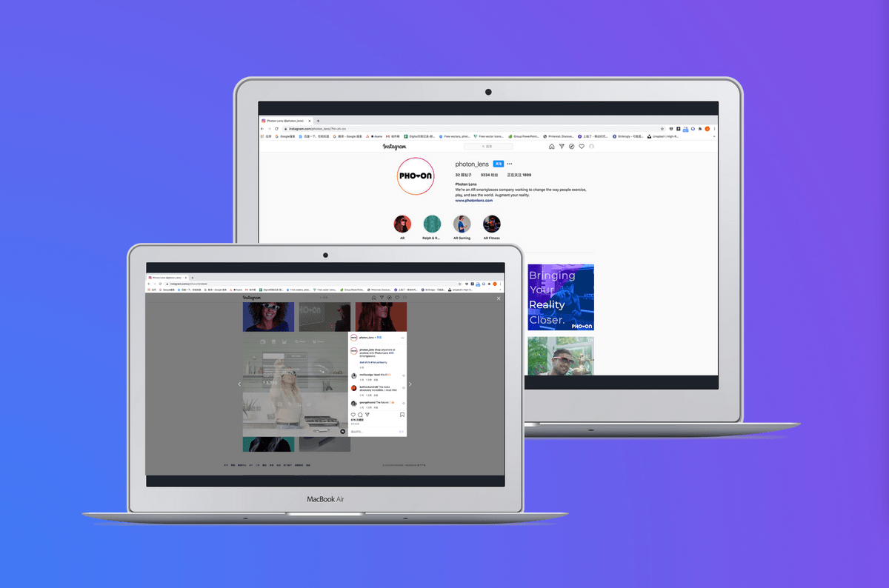The width and height of the screenshot is (889, 588).
Task: Close the post overlay on front laptop
Action: [499, 298]
